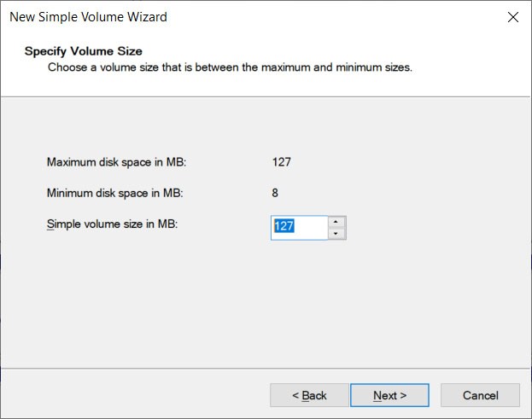Click the New Simple Volume Wizard title bar

pyautogui.click(x=256, y=17)
